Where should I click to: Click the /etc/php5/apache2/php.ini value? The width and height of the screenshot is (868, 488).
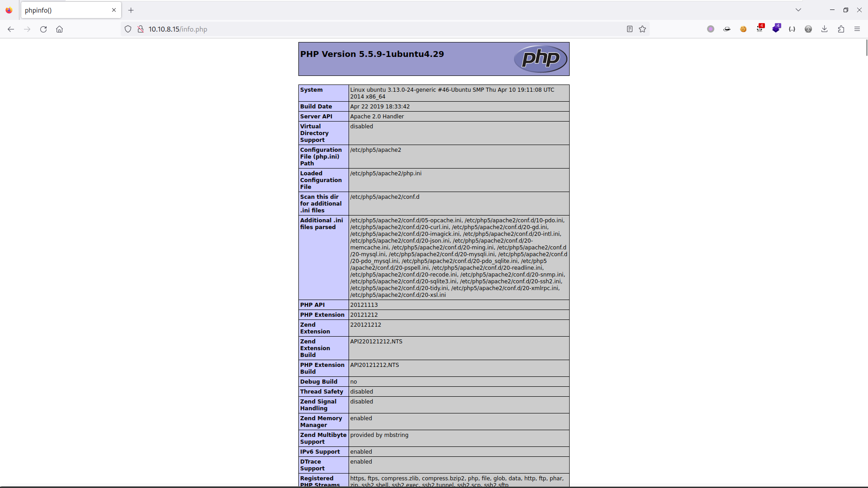click(x=386, y=174)
